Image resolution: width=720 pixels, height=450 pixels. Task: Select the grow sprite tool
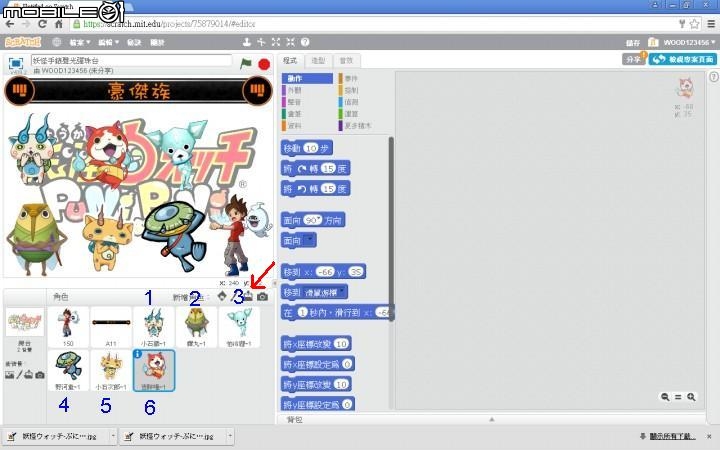(x=276, y=42)
